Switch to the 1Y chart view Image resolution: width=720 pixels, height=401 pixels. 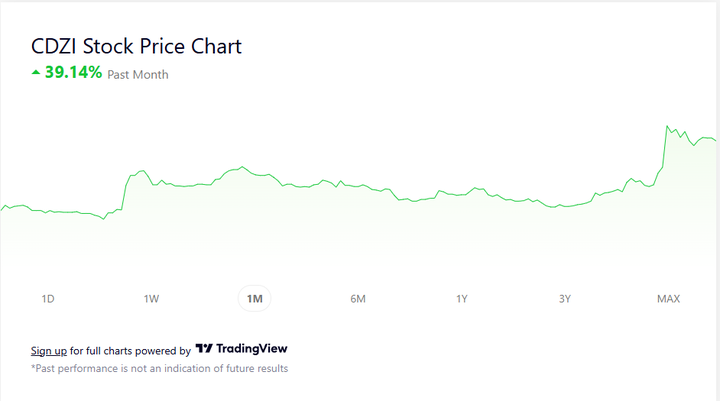461,299
